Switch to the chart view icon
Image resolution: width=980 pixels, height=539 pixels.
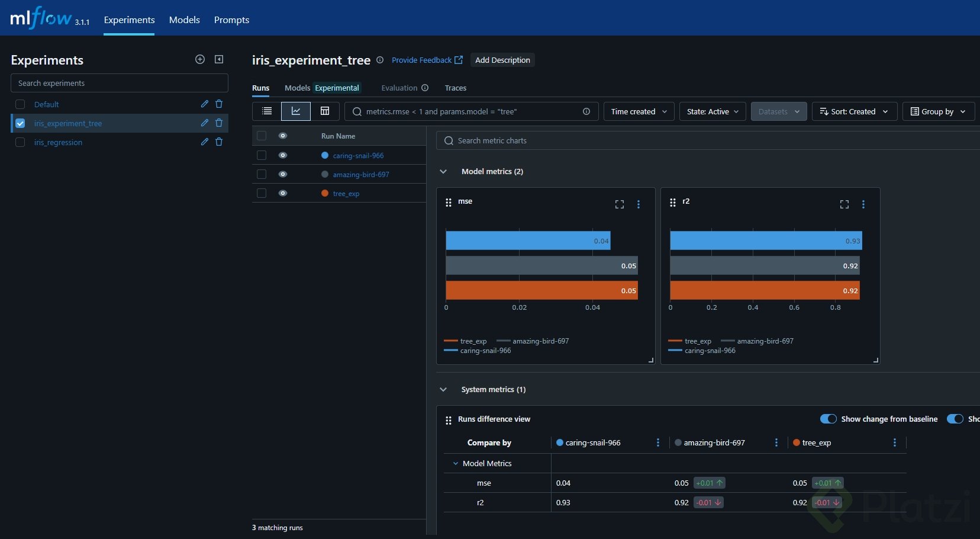coord(296,111)
